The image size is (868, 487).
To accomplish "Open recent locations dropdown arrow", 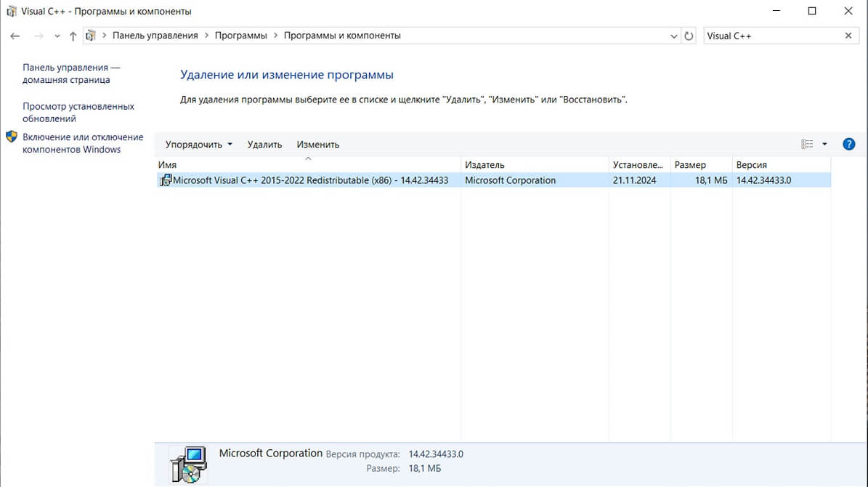I will coord(57,36).
